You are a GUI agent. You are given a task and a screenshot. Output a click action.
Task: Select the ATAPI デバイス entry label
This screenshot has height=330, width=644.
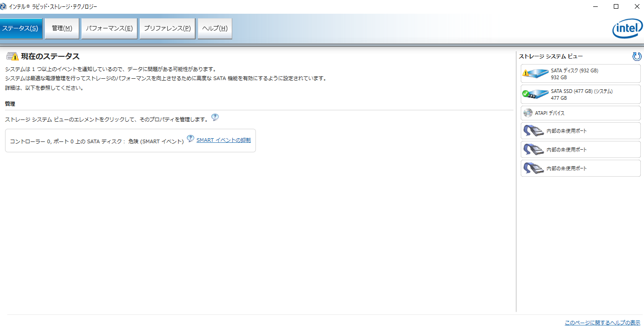550,113
